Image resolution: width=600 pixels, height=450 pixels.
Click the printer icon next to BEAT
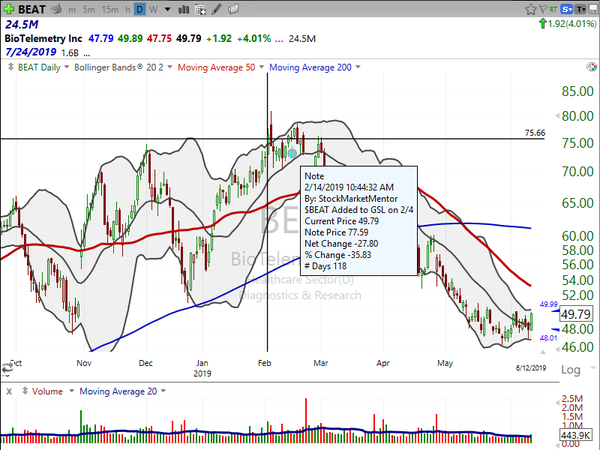point(57,9)
